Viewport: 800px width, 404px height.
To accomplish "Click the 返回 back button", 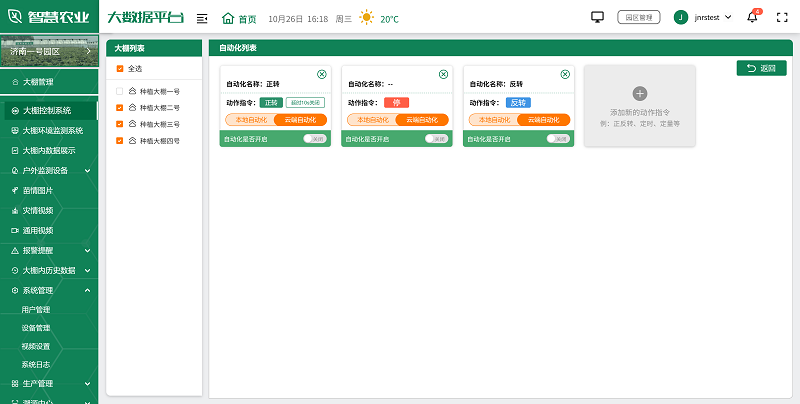I will [761, 68].
